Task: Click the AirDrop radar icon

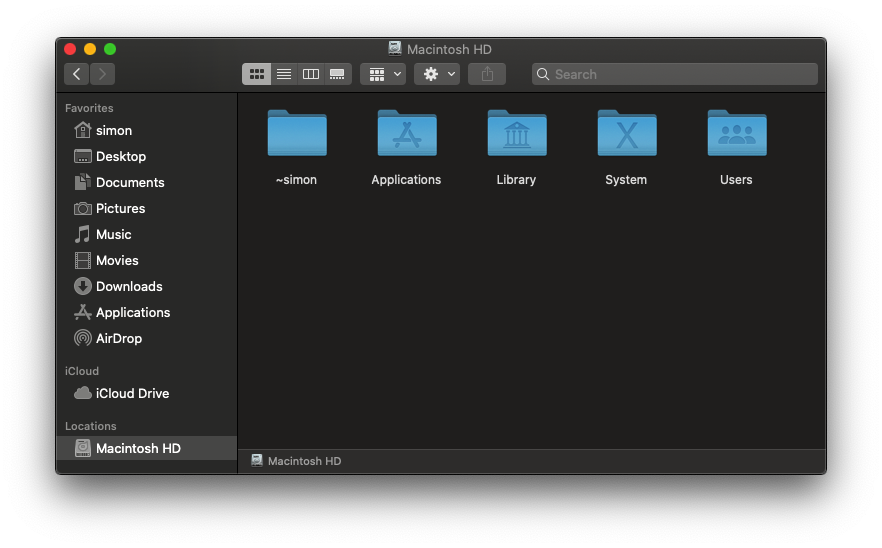Action: coord(83,338)
